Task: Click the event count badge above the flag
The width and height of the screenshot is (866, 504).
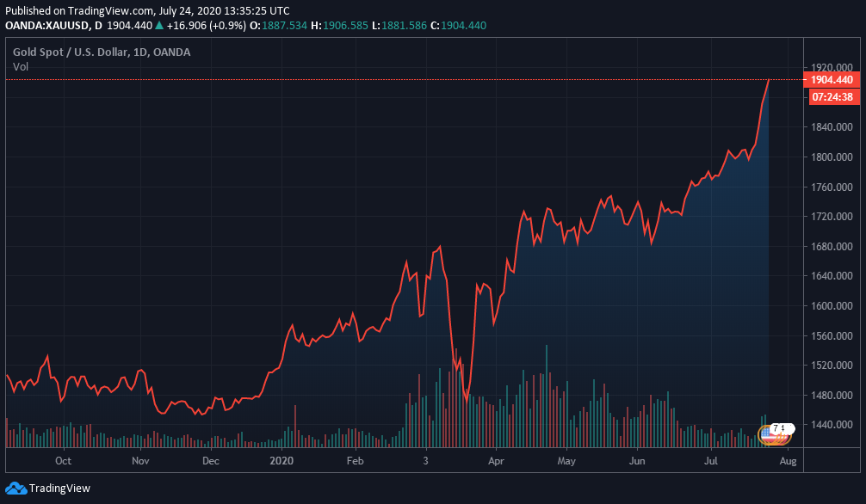Action: [x=779, y=427]
